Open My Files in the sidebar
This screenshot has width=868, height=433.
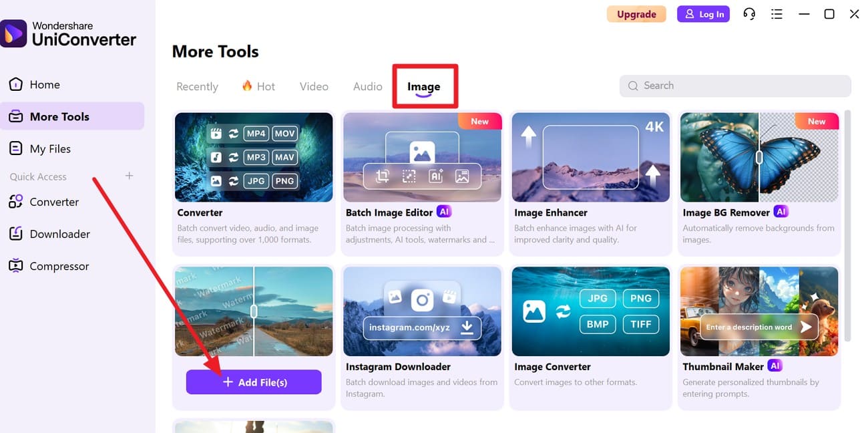50,148
